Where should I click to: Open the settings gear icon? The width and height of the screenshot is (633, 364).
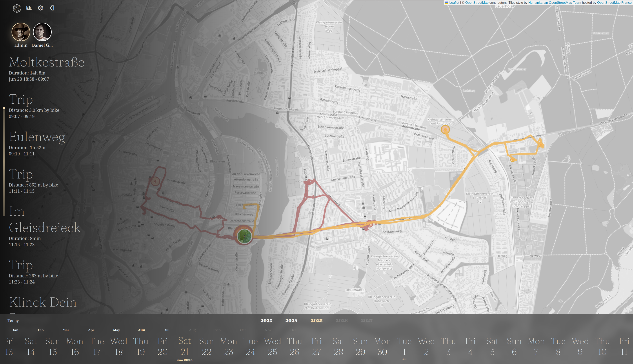[40, 8]
